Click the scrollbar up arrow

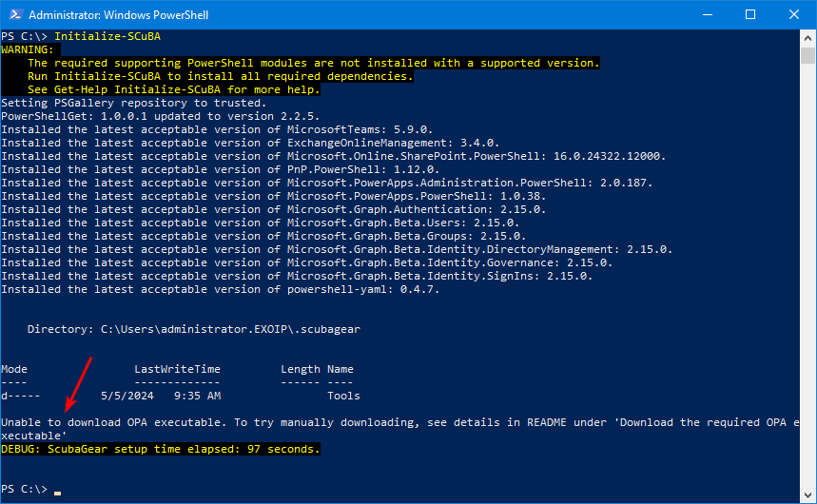click(807, 38)
